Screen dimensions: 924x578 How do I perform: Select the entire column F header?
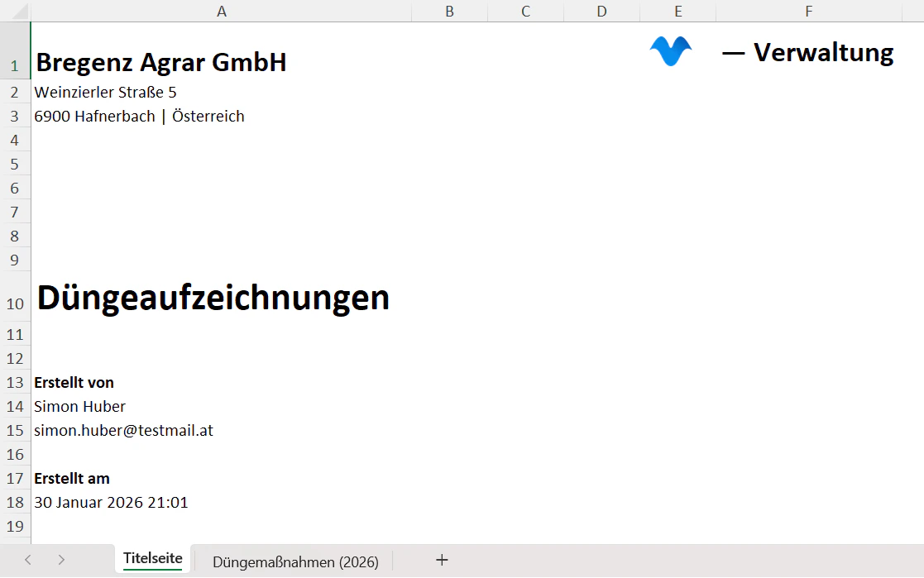(x=807, y=12)
